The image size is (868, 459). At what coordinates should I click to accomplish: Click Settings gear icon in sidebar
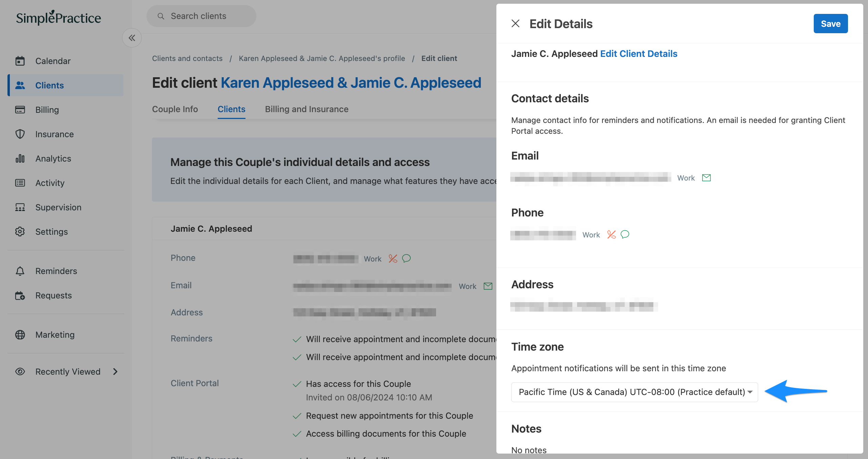(20, 232)
